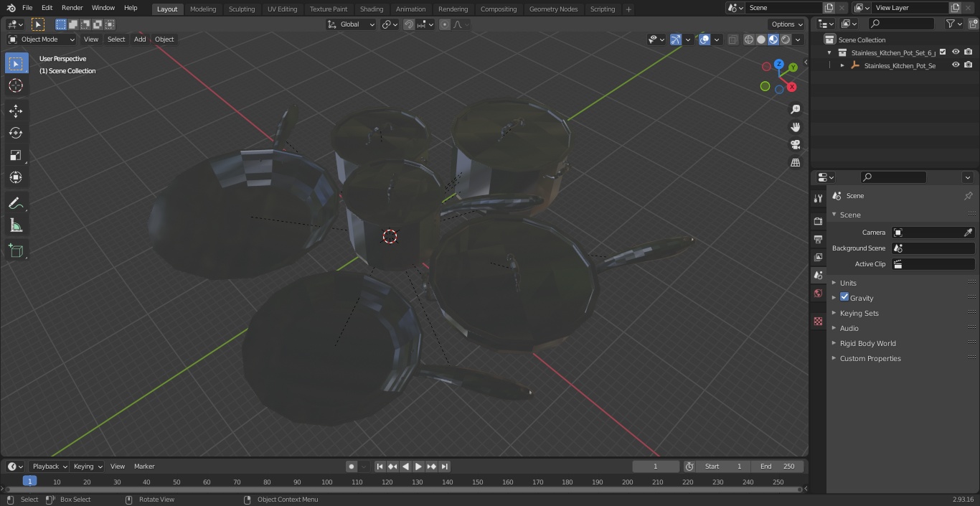980x506 pixels.
Task: Activate the Rotate tool
Action: 16,133
